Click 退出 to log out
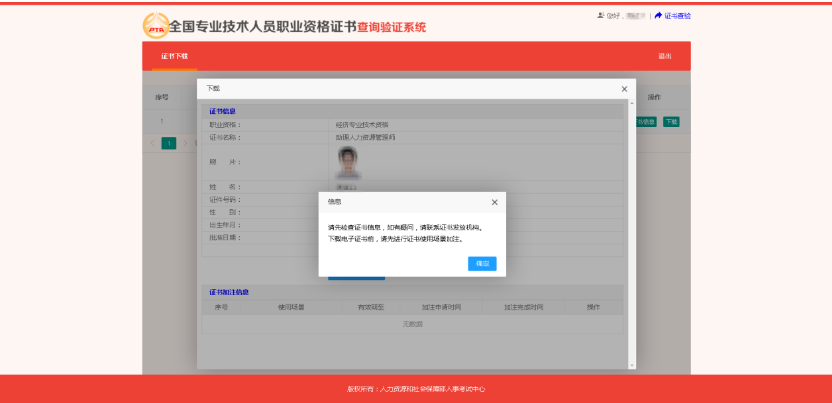 click(x=665, y=56)
